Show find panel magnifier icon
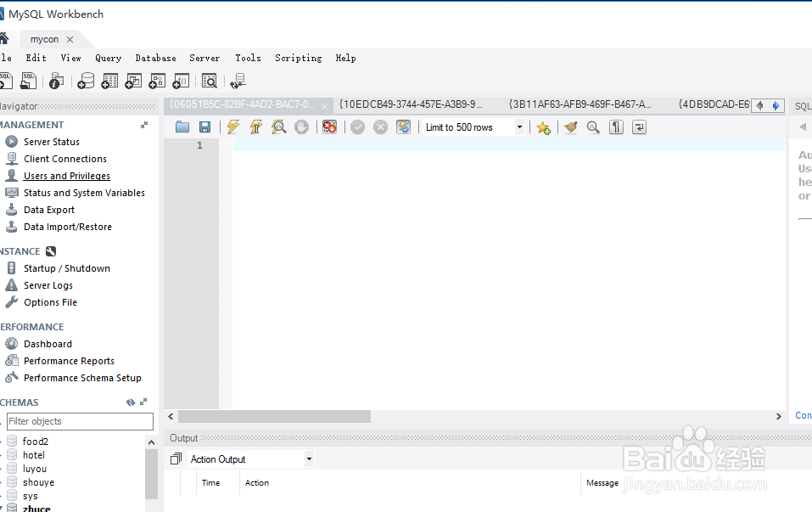Image resolution: width=812 pixels, height=512 pixels. coord(593,127)
